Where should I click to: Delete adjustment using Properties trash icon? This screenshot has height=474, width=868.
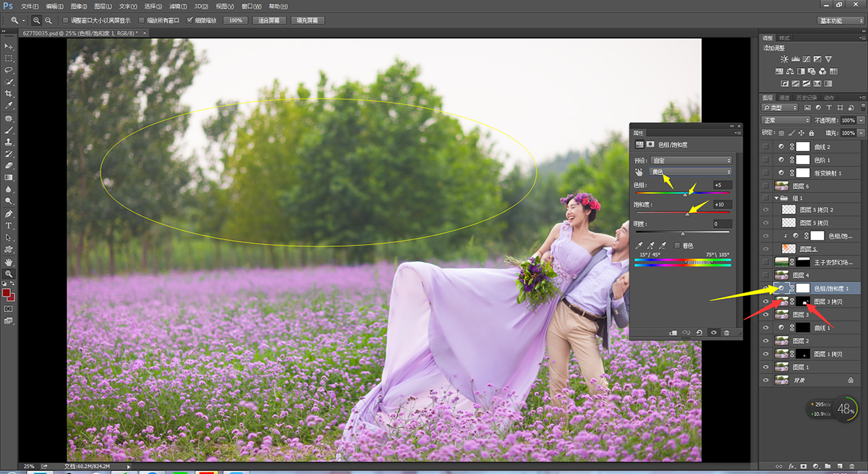click(727, 332)
